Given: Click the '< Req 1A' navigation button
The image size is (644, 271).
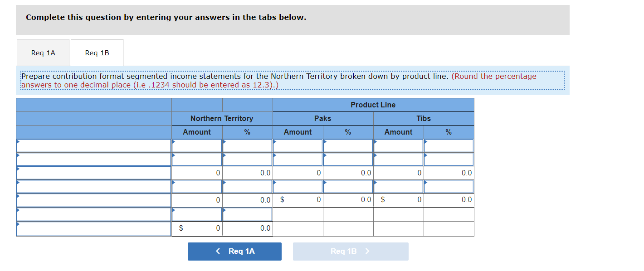Looking at the screenshot, I should [234, 252].
